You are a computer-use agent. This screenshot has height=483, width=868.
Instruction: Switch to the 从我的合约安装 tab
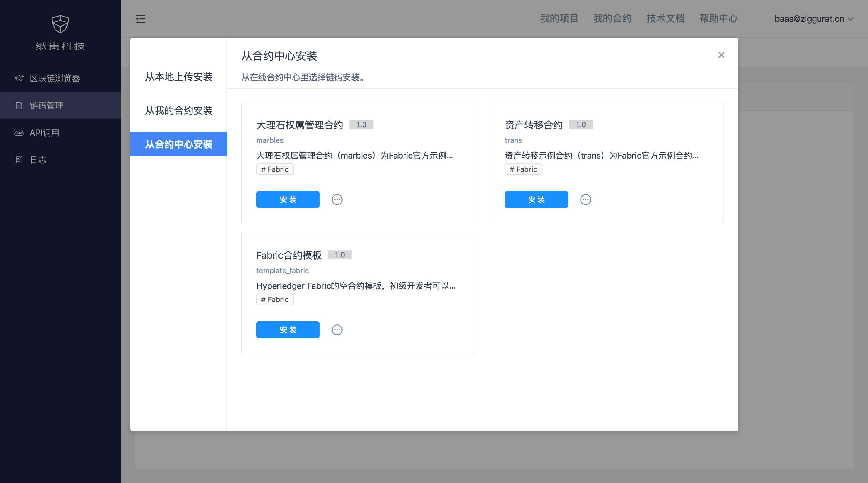click(179, 110)
